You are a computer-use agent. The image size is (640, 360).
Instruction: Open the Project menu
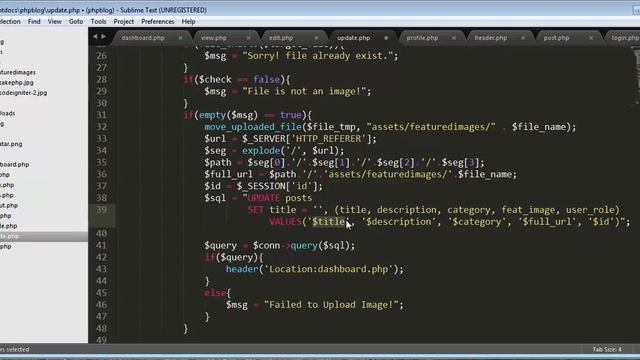124,22
